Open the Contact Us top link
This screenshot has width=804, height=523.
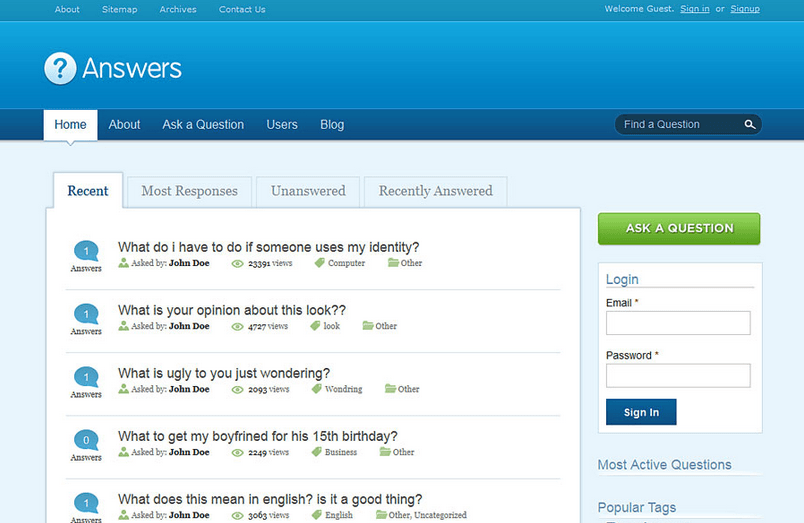click(242, 9)
